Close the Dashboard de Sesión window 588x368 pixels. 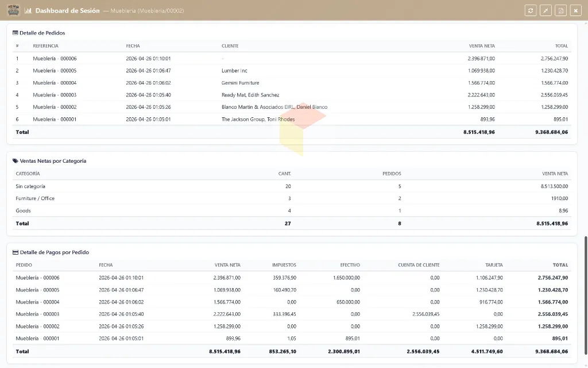tap(575, 10)
